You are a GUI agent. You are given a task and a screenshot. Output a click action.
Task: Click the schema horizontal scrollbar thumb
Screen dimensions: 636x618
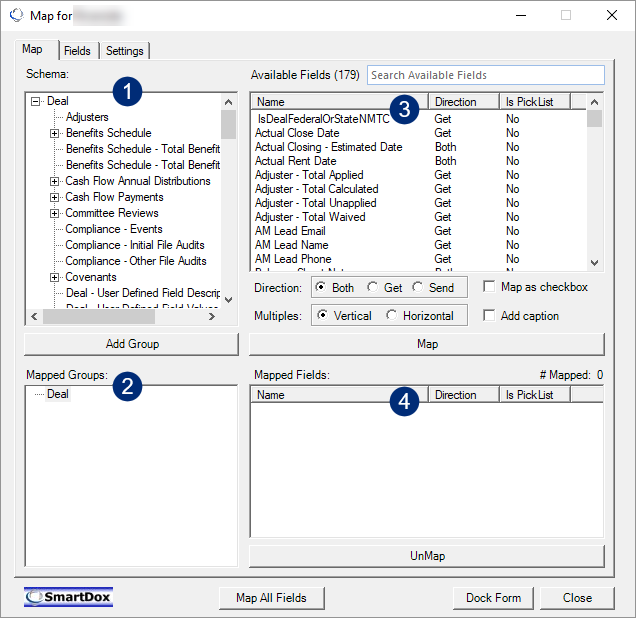99,316
